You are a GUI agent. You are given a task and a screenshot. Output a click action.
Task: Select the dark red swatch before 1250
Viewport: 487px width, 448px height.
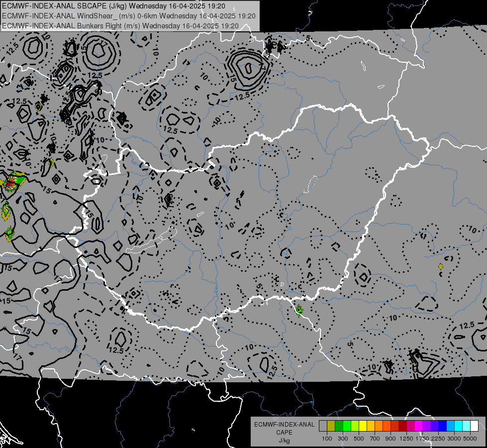[x=402, y=426]
